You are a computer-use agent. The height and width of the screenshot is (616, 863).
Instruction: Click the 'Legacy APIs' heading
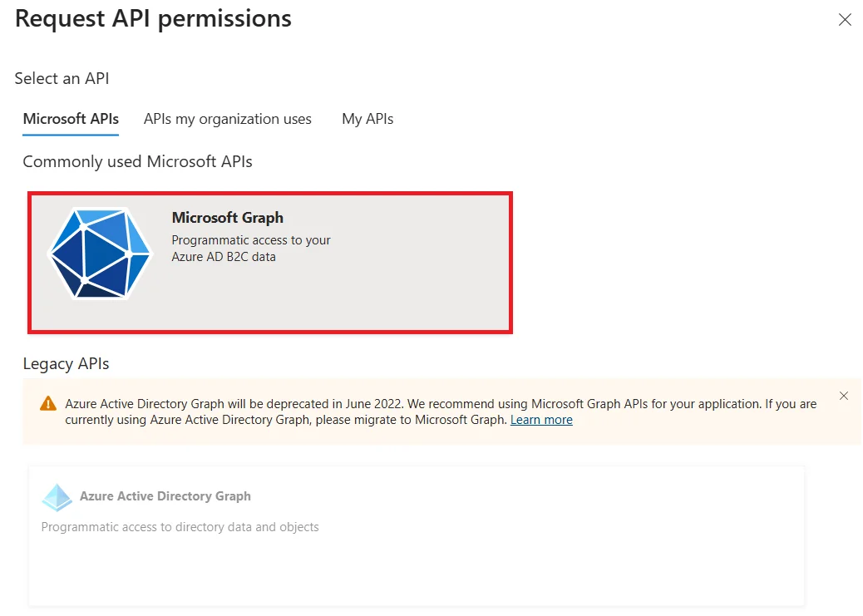point(66,364)
